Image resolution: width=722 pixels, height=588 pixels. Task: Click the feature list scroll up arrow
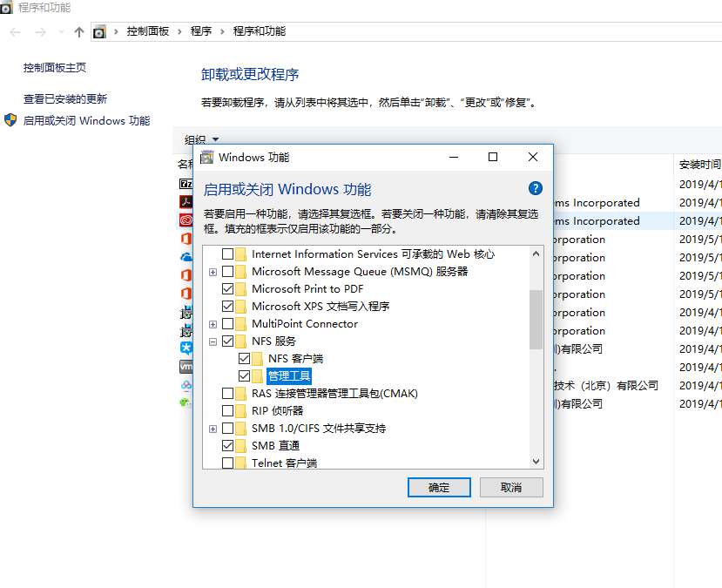tap(536, 253)
